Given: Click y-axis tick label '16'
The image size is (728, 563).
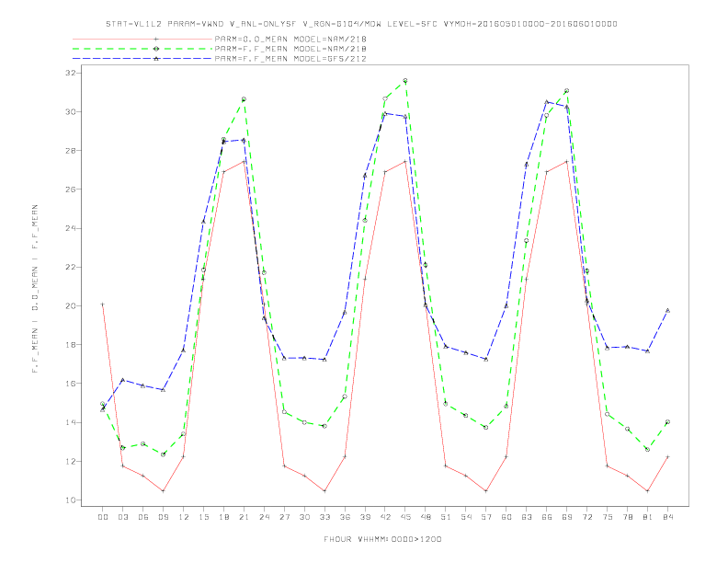Looking at the screenshot, I should [x=71, y=384].
